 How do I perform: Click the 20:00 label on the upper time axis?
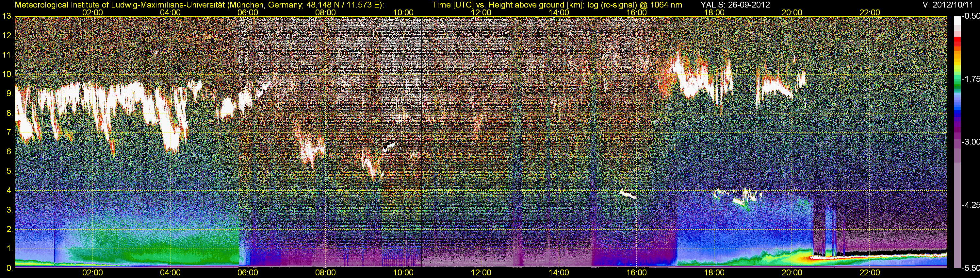tap(792, 12)
